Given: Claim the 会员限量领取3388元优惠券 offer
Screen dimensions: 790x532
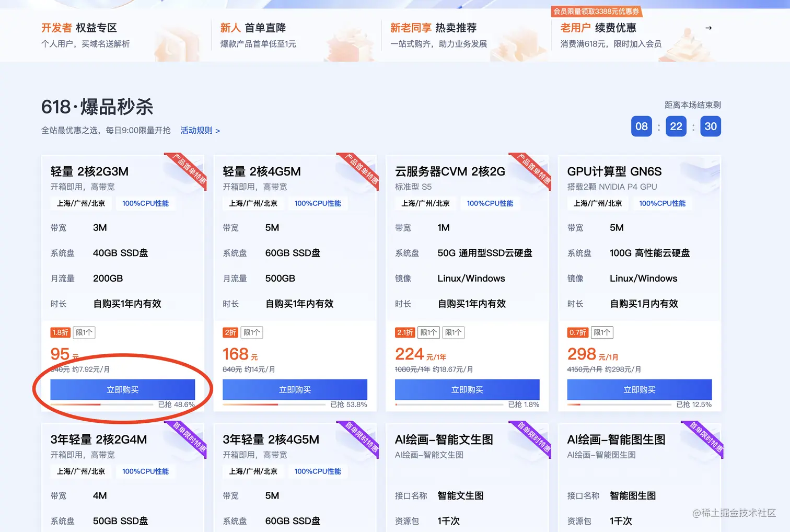Looking at the screenshot, I should (596, 11).
